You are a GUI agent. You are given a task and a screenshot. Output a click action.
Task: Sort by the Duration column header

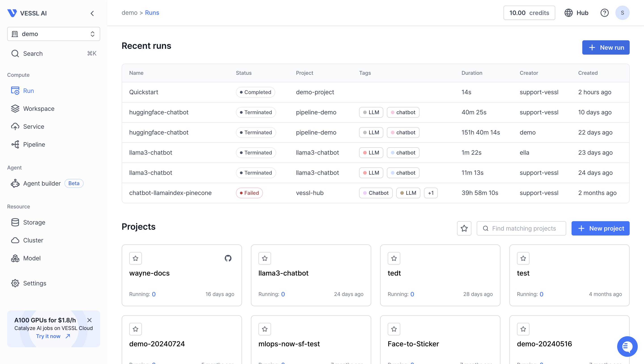click(x=472, y=73)
